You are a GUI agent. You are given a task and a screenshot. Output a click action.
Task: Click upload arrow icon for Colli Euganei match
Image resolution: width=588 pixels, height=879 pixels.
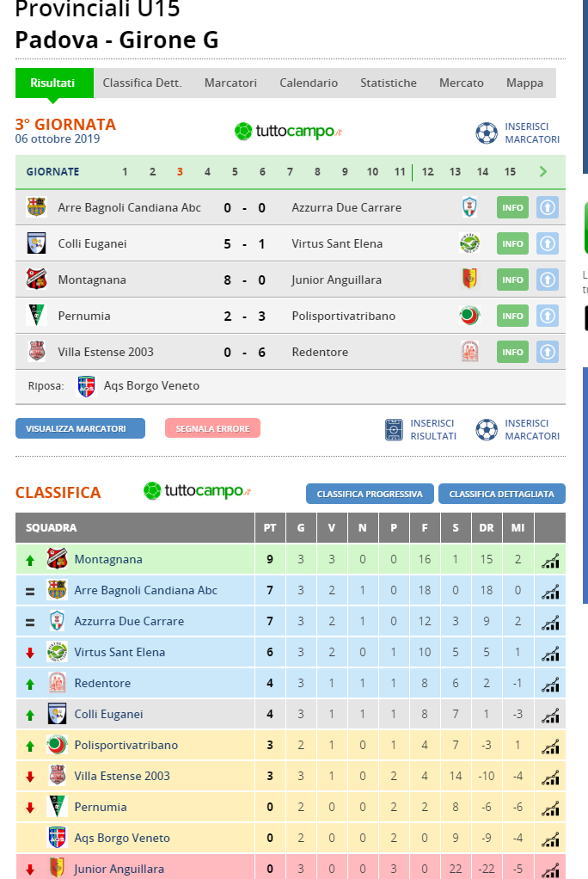click(x=548, y=244)
